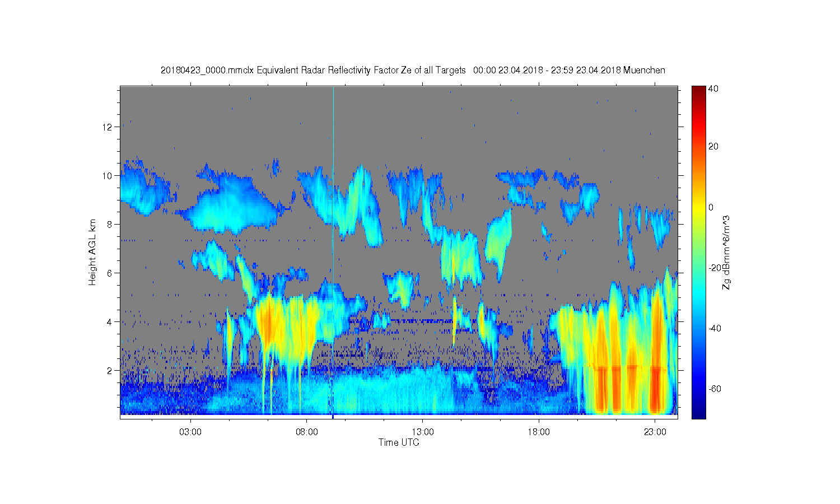Click the '08:00' time tick label
This screenshot has width=840, height=504.
307,432
